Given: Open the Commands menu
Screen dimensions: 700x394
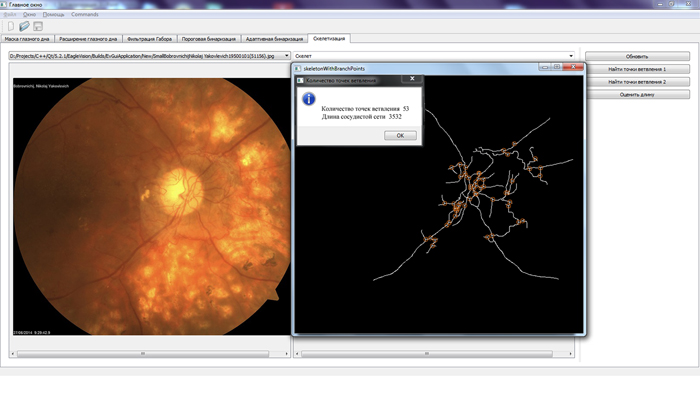Looking at the screenshot, I should (x=84, y=14).
